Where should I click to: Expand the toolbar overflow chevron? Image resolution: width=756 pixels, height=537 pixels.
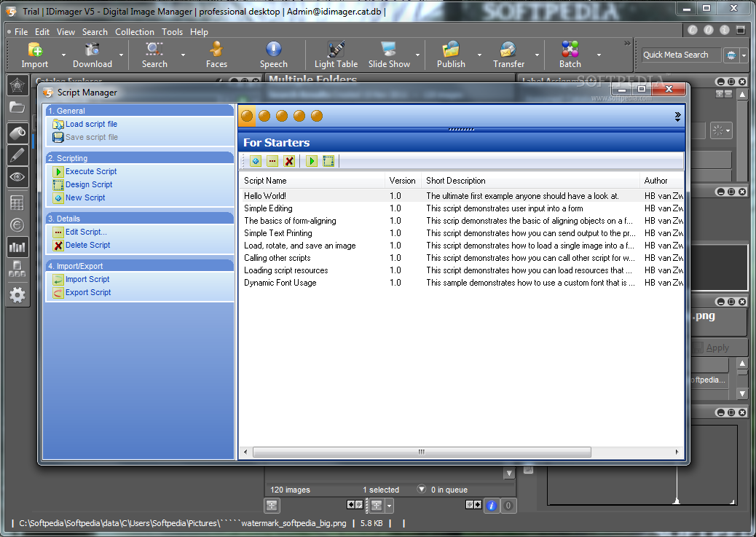click(627, 44)
